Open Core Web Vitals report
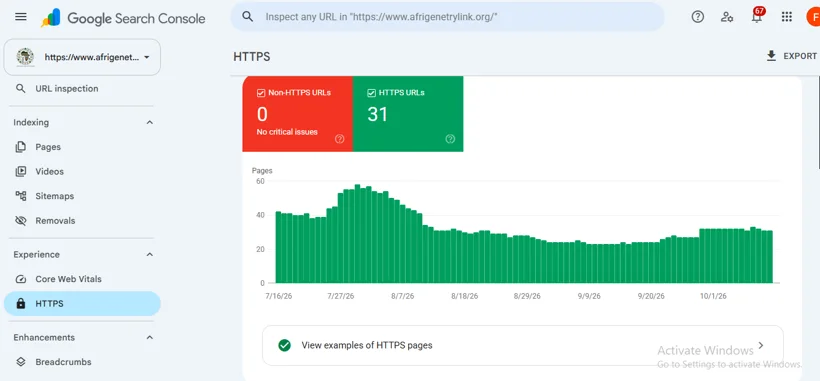Image resolution: width=820 pixels, height=381 pixels. (x=82, y=279)
